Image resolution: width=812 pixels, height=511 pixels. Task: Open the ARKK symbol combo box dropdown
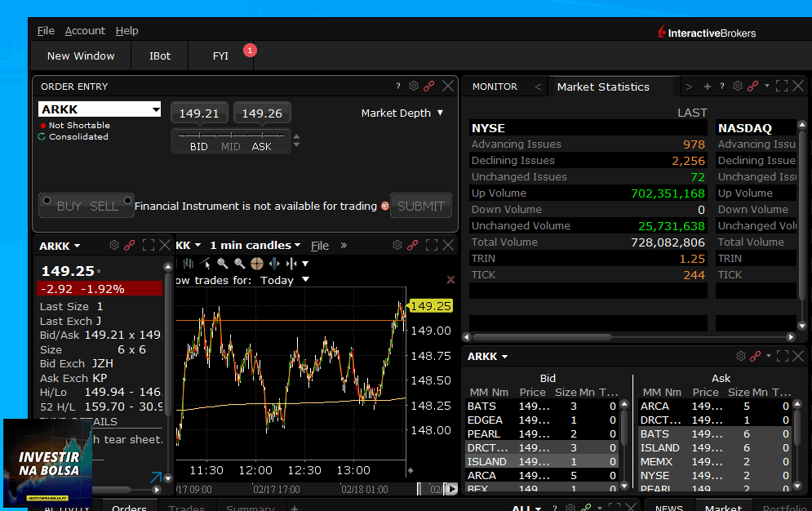pyautogui.click(x=155, y=109)
